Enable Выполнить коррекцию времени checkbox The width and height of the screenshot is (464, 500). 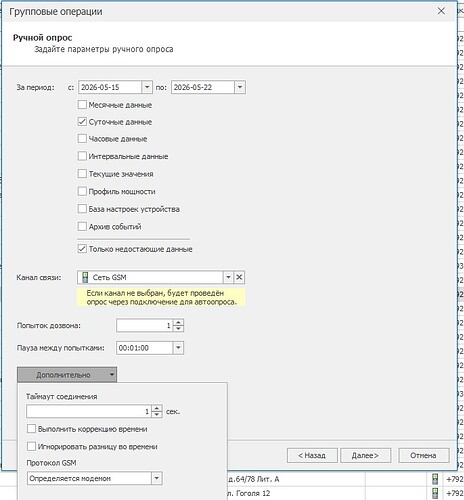[x=31, y=429]
